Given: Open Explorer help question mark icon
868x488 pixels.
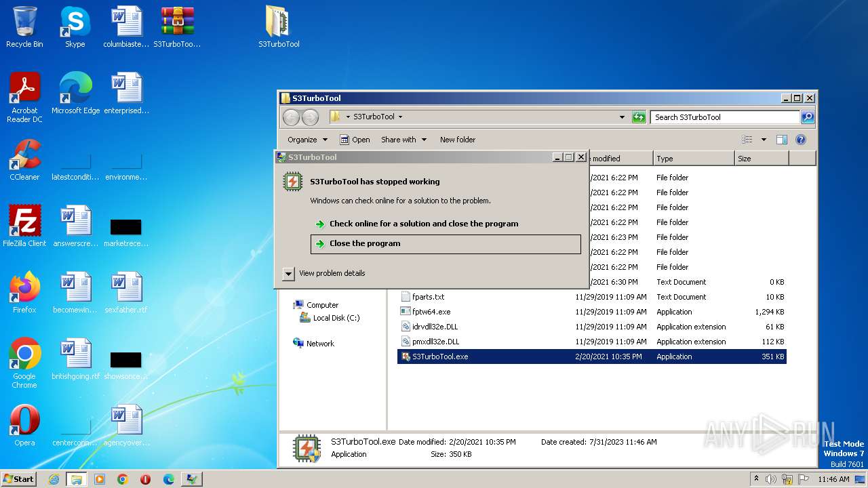Looking at the screenshot, I should click(x=800, y=140).
